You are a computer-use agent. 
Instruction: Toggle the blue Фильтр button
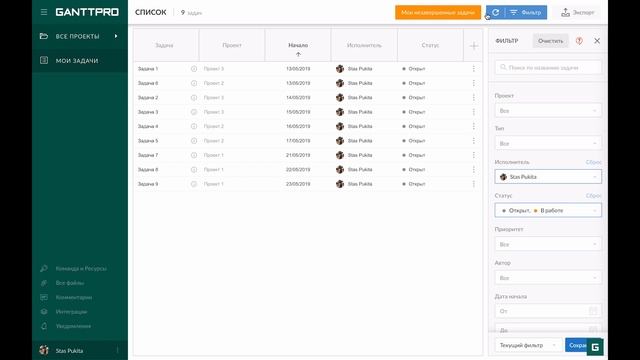point(526,12)
